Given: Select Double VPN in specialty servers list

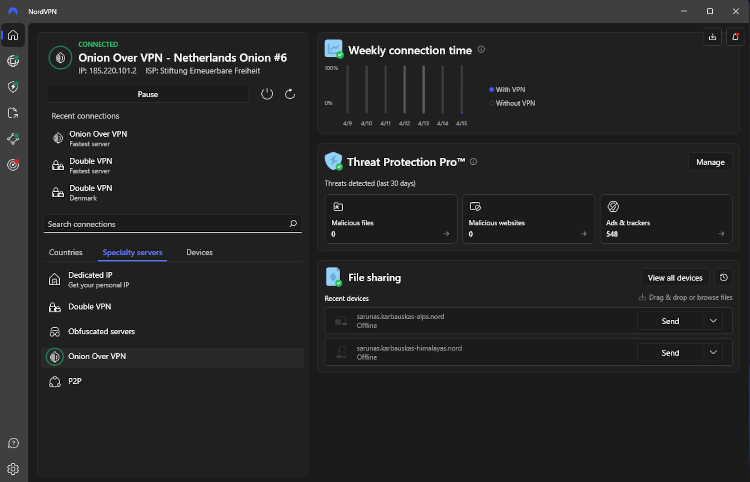Looking at the screenshot, I should click(x=173, y=307).
